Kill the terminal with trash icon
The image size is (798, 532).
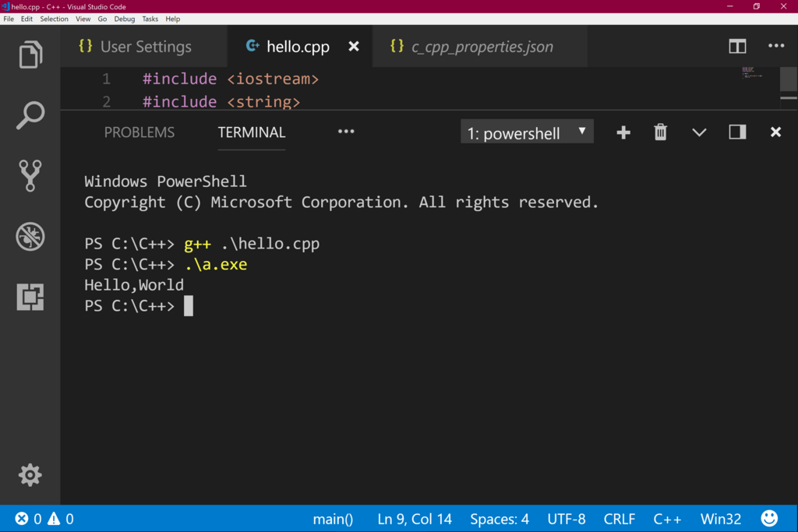tap(660, 132)
